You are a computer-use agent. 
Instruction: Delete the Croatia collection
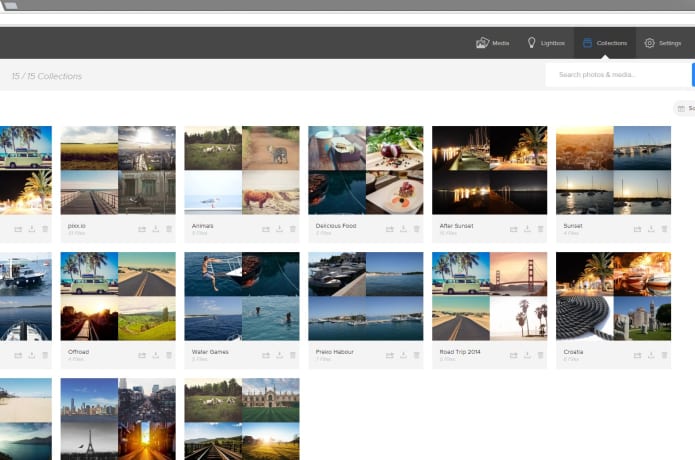click(664, 355)
